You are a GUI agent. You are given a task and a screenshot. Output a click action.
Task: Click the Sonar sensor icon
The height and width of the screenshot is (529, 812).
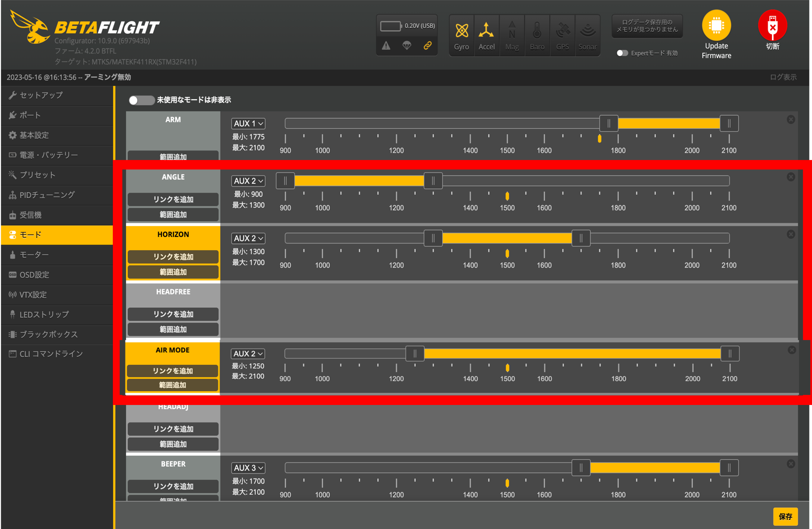coord(588,35)
